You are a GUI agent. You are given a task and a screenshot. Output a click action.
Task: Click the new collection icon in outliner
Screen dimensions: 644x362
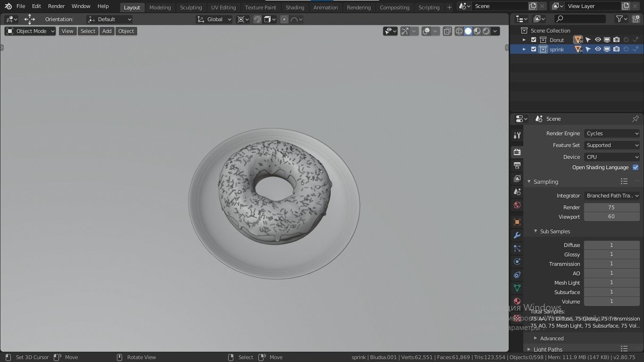636,19
